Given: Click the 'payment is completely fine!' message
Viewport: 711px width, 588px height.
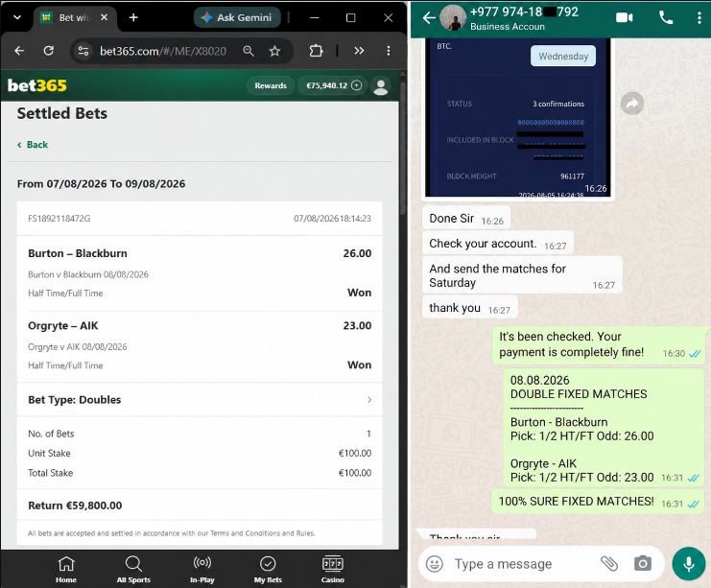Looking at the screenshot, I should [x=600, y=345].
